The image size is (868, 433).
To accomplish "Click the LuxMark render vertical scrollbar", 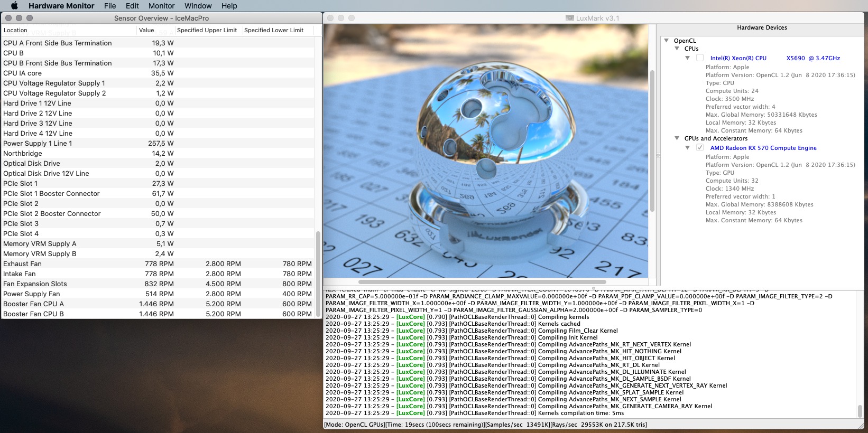I will click(x=652, y=140).
